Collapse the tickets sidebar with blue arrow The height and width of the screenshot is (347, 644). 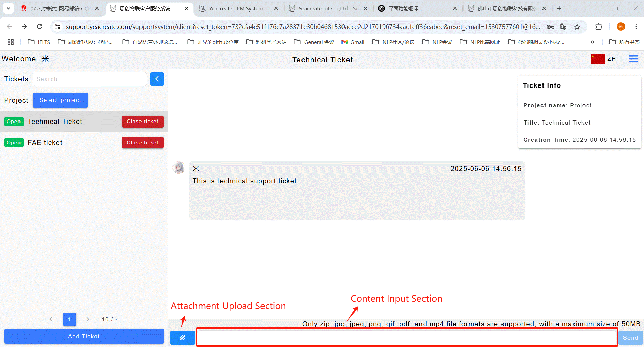157,79
